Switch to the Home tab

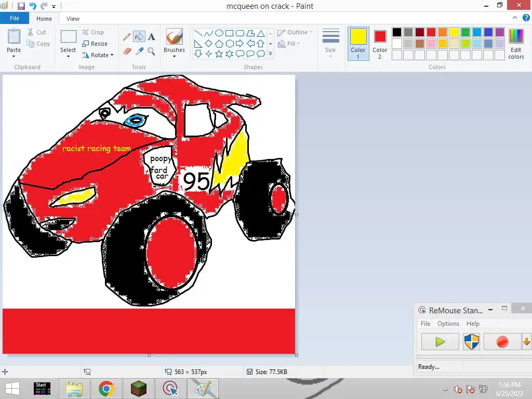pos(44,19)
